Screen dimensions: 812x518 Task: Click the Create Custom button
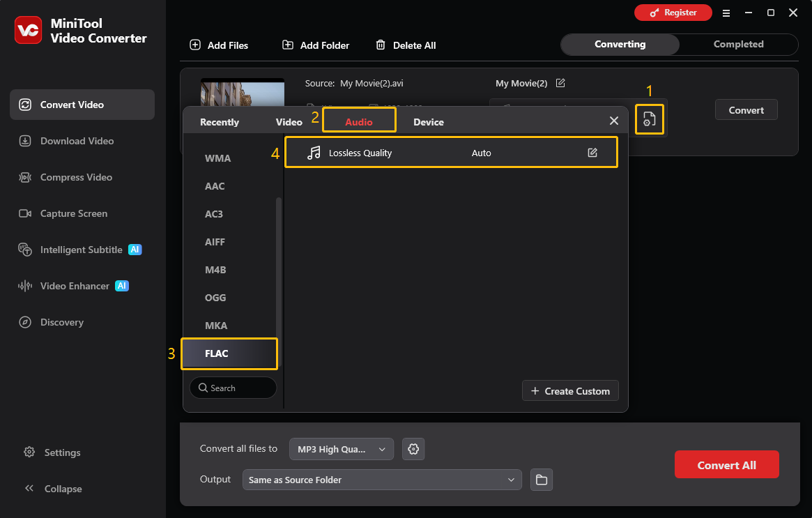pos(570,391)
